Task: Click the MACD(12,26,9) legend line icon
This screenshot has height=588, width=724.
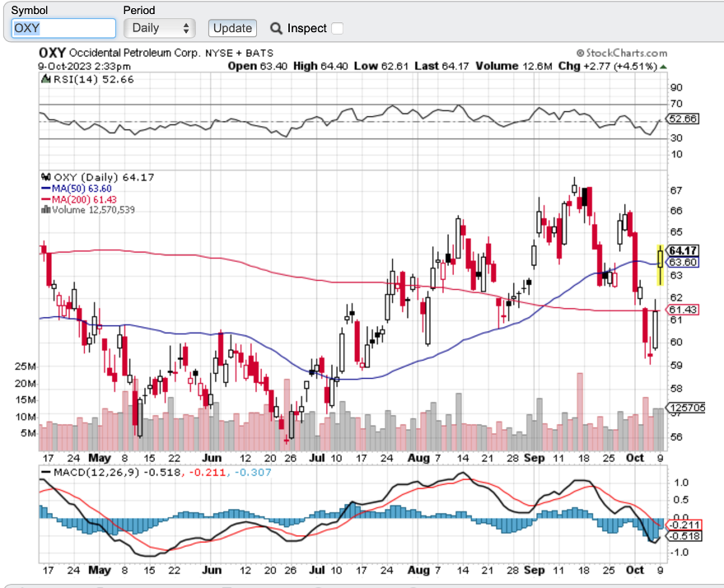Action: (45, 472)
